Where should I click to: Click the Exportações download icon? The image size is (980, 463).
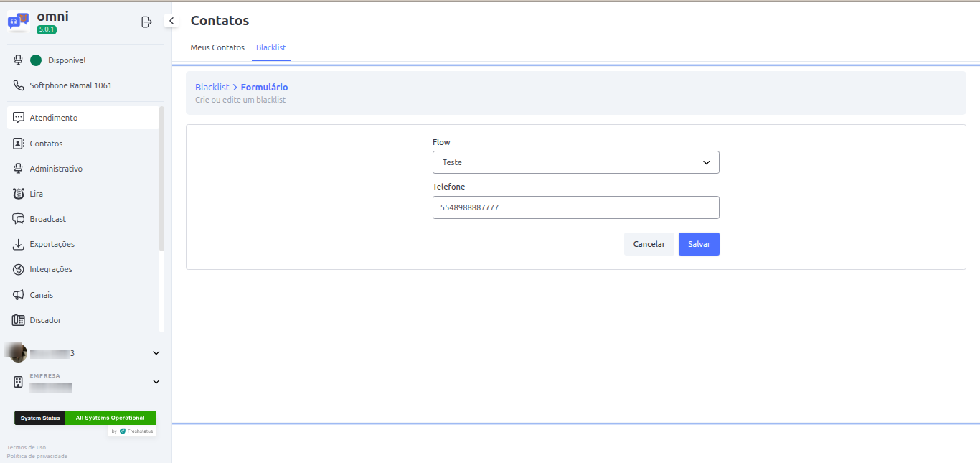pos(19,244)
